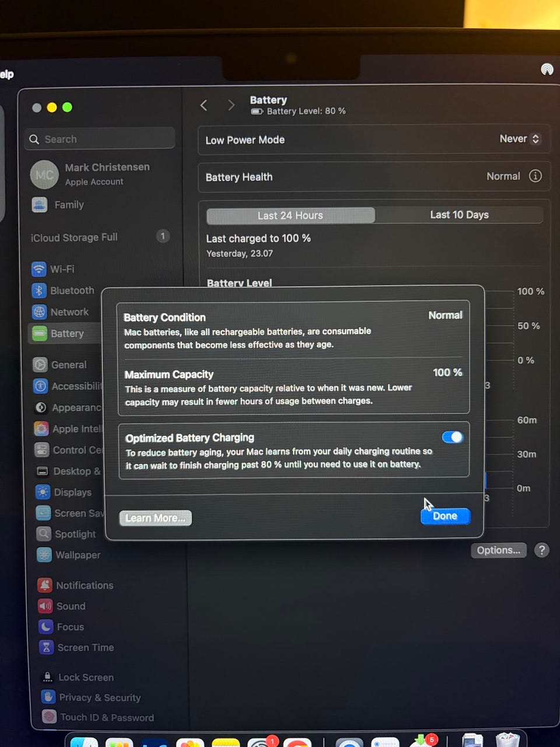This screenshot has width=560, height=747.
Task: Click Last charged to 100 % text
Action: pos(258,239)
